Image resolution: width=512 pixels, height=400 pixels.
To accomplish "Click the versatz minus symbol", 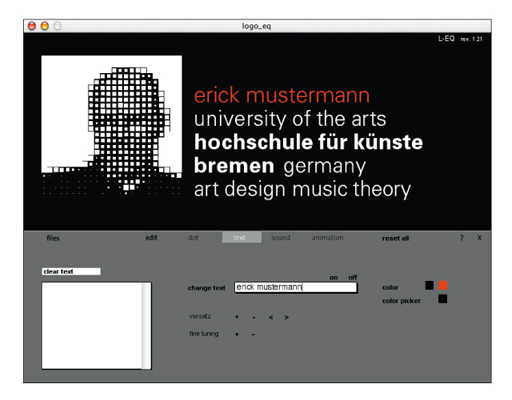I will pyautogui.click(x=254, y=318).
